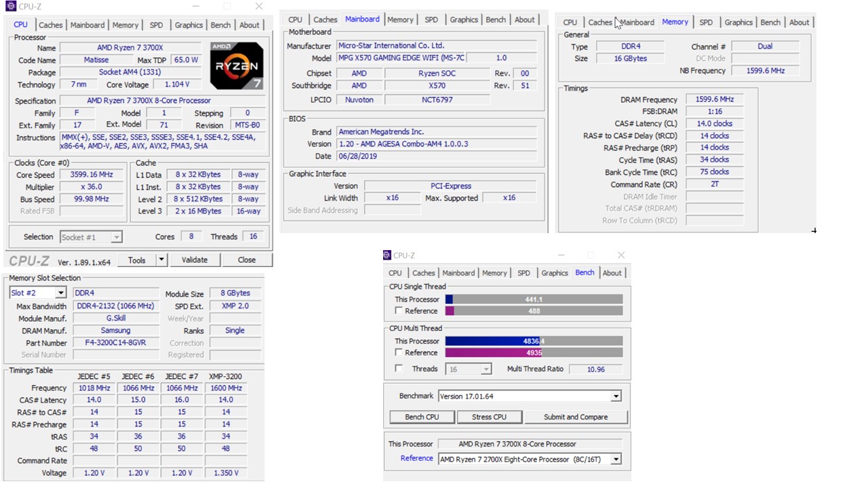The width and height of the screenshot is (868, 488).
Task: Select CPU tab in Mainboard window
Action: tap(295, 20)
